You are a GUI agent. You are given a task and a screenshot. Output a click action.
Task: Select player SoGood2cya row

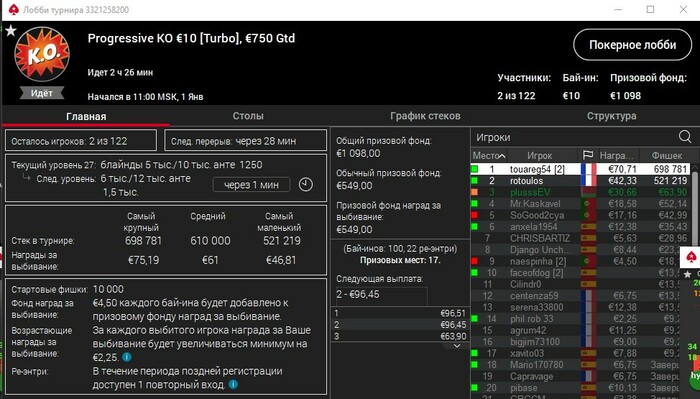click(580, 215)
